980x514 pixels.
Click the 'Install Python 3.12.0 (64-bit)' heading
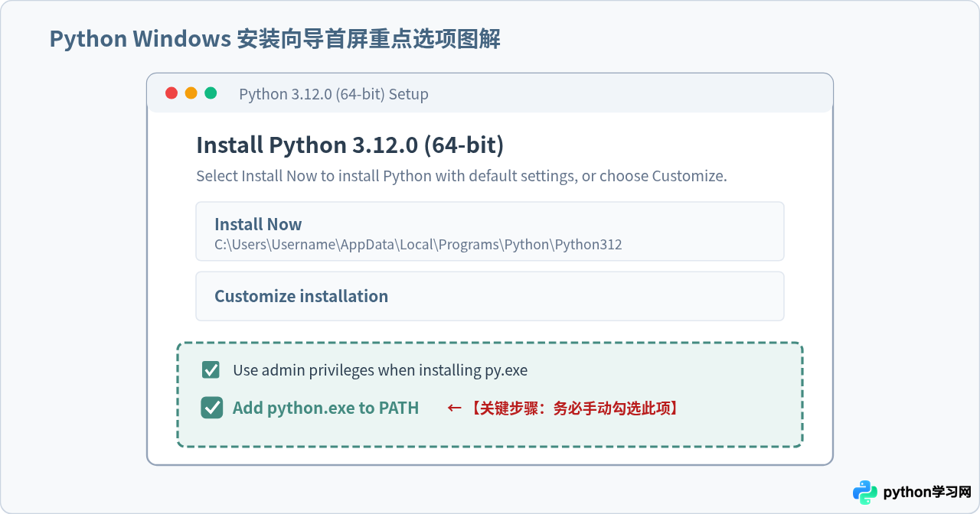click(x=350, y=145)
